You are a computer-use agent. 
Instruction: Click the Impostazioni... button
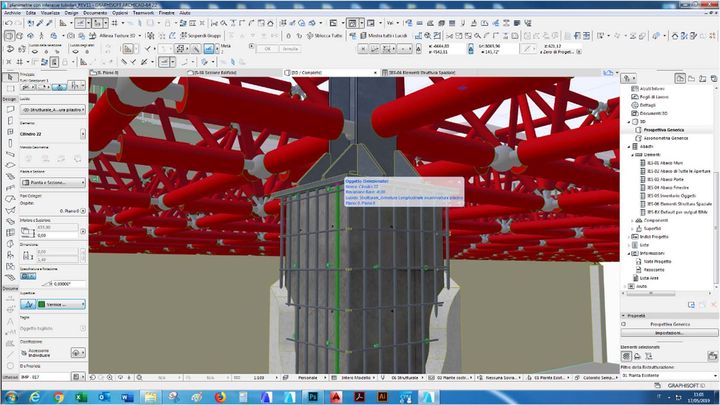669,333
